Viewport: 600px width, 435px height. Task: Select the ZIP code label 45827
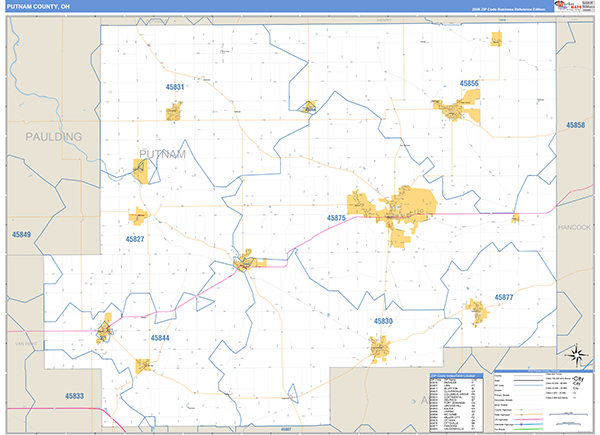click(135, 239)
